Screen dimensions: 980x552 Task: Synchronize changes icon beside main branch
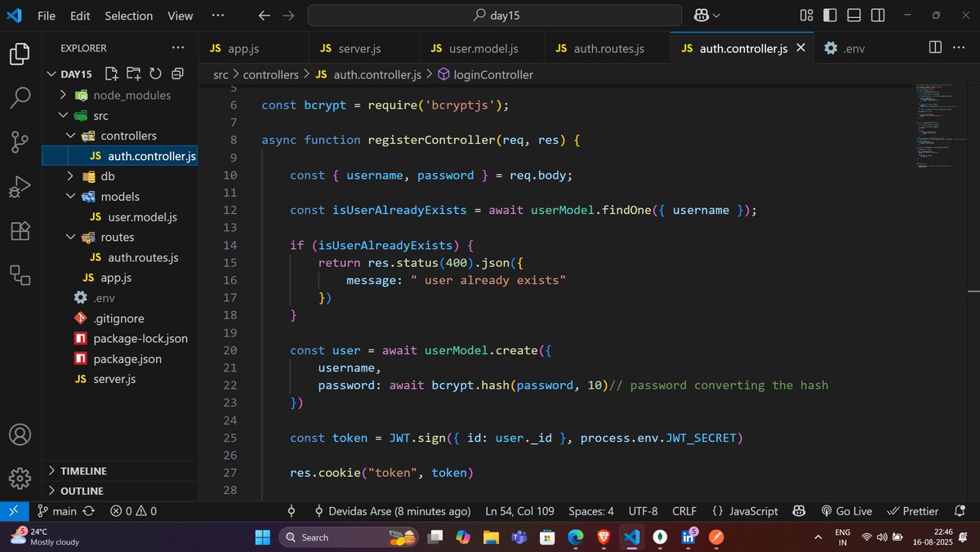click(89, 511)
